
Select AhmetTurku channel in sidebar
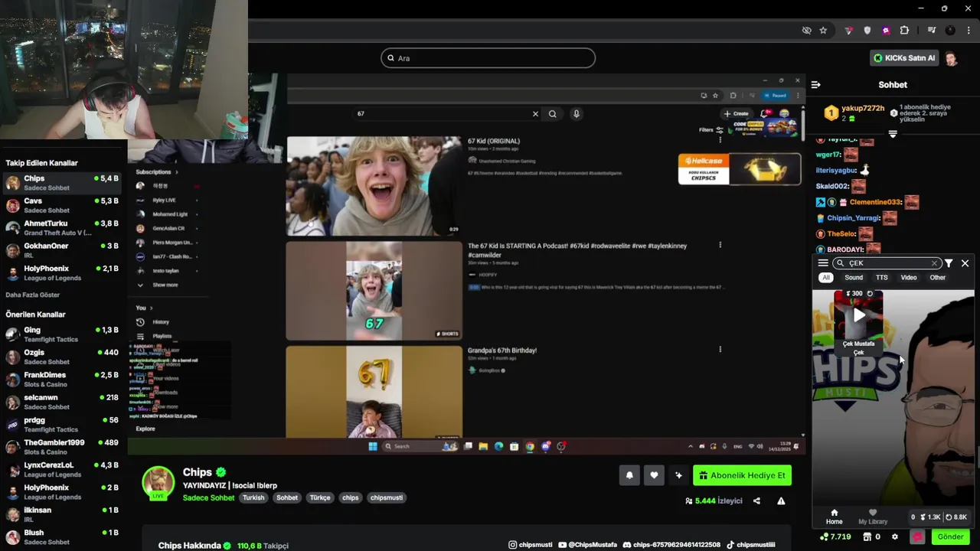(x=62, y=228)
